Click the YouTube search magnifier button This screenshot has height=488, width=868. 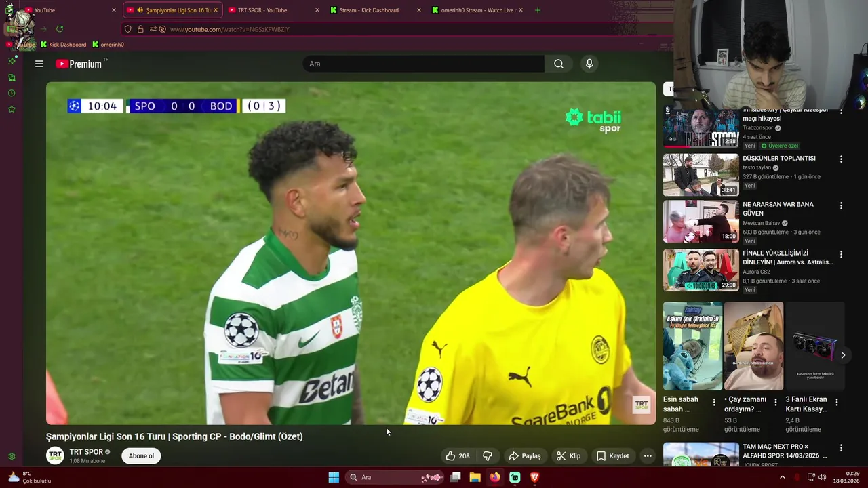pyautogui.click(x=558, y=64)
